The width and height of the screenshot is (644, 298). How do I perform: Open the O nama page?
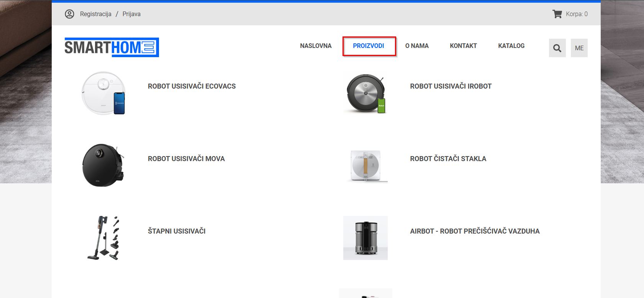point(417,46)
